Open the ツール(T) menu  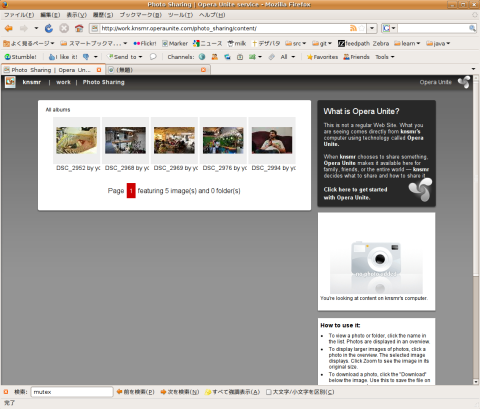[180, 15]
